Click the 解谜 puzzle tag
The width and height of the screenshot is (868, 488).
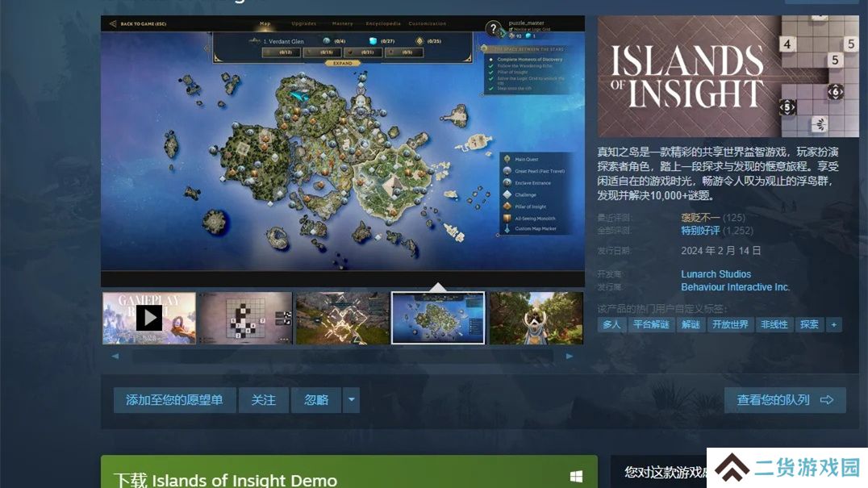691,325
